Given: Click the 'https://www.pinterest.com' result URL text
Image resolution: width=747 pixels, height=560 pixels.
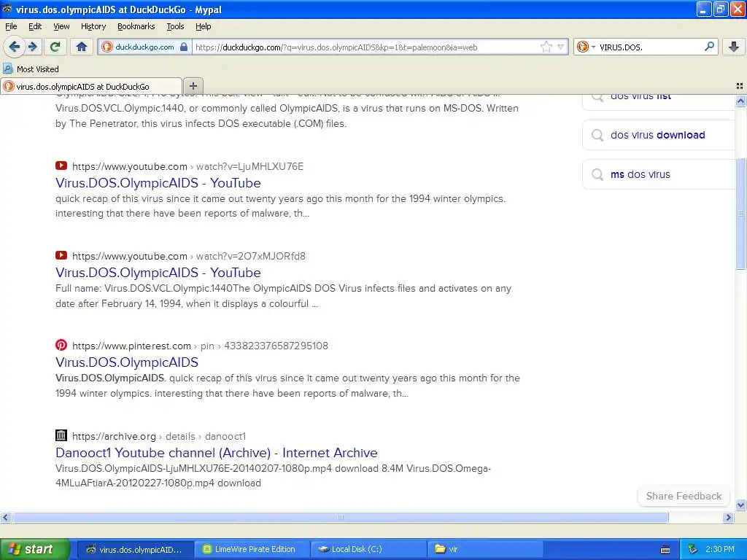Looking at the screenshot, I should click(x=131, y=346).
